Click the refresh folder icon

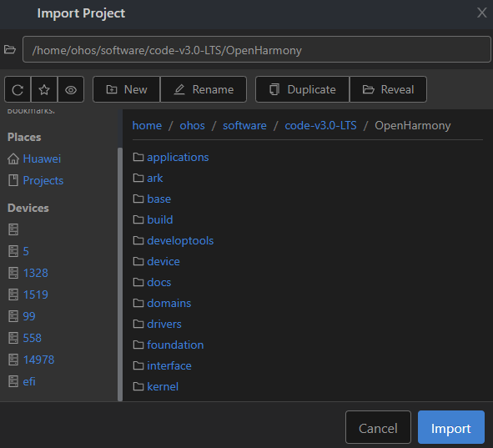click(18, 89)
